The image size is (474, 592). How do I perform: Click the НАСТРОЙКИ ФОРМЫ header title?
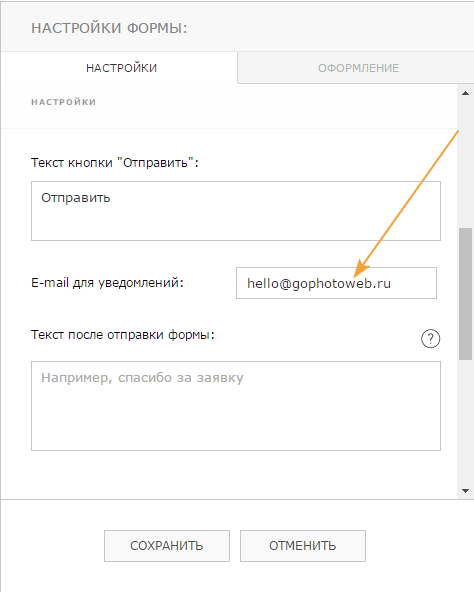pyautogui.click(x=109, y=28)
